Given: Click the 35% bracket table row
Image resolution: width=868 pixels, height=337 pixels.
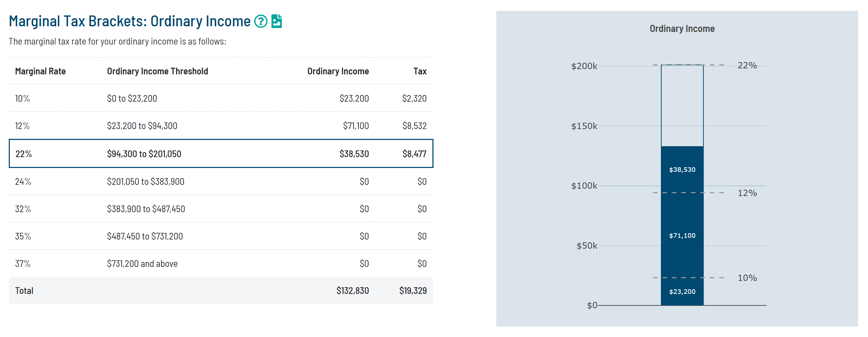Looking at the screenshot, I should (x=220, y=236).
